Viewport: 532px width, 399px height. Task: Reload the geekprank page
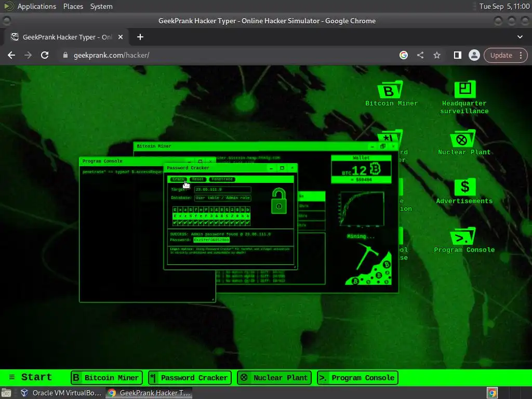(45, 55)
